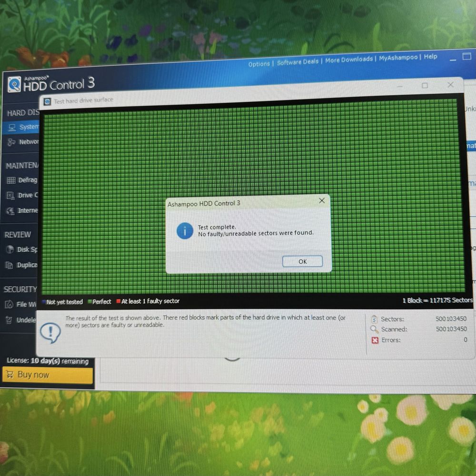This screenshot has height=476, width=476.
Task: Click the SECURITY section header
Action: point(20,289)
